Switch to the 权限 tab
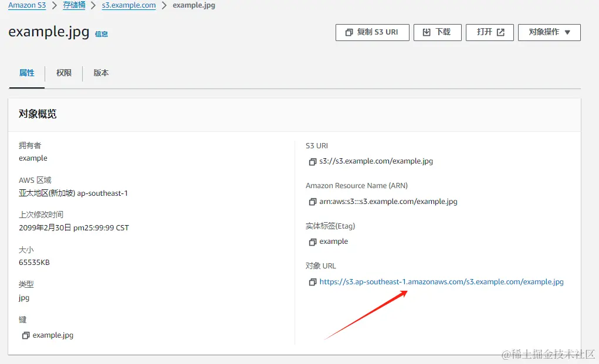This screenshot has width=599, height=364. pyautogui.click(x=64, y=73)
